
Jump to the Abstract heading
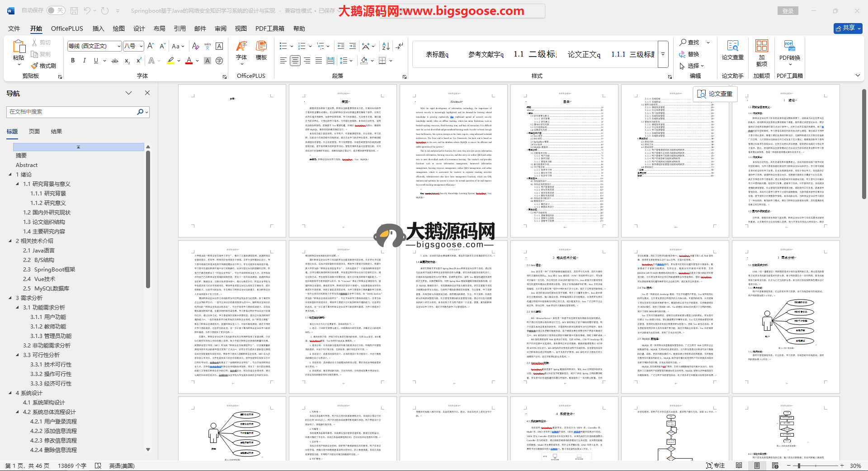(x=27, y=165)
